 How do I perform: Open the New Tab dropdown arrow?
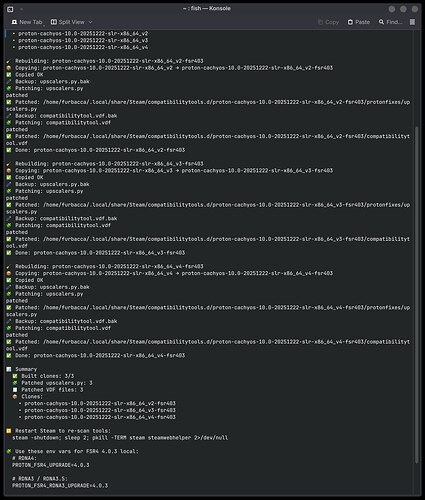(x=44, y=24)
